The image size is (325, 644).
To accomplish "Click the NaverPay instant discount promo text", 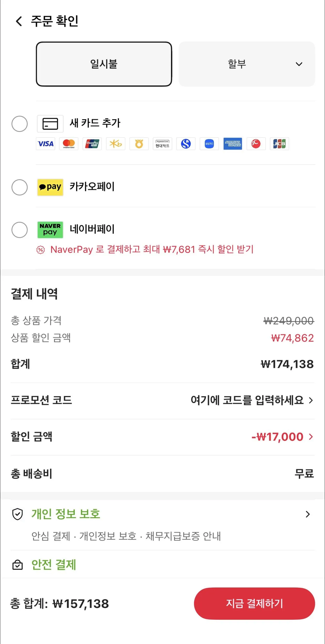I will (x=152, y=249).
